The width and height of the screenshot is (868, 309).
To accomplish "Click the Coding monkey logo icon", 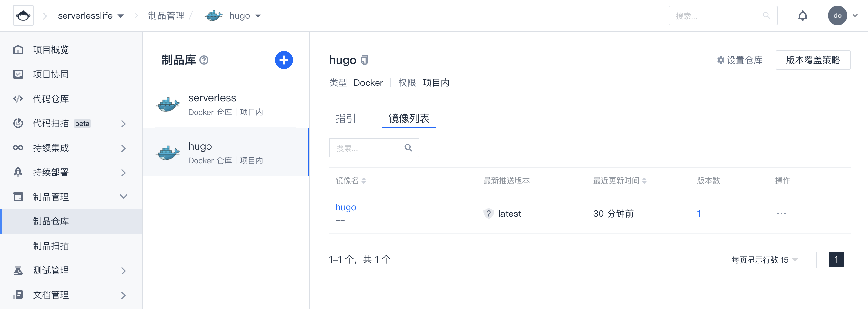I will tap(23, 15).
